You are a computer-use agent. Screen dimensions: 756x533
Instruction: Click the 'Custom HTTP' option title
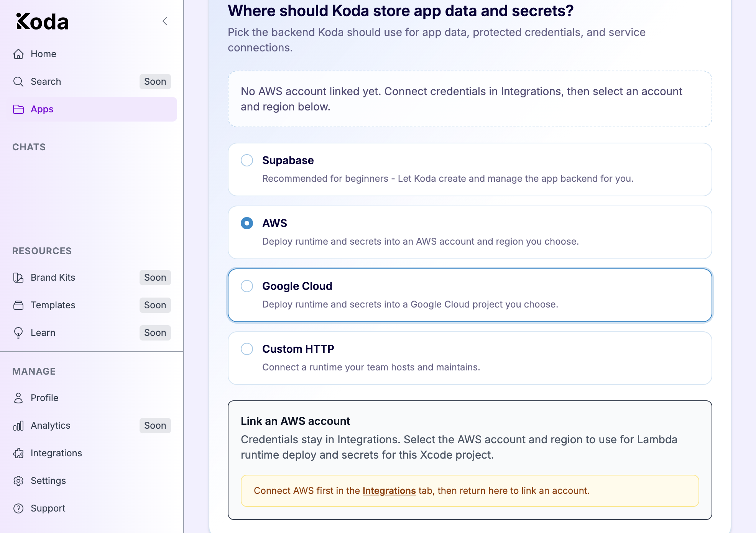click(x=298, y=349)
